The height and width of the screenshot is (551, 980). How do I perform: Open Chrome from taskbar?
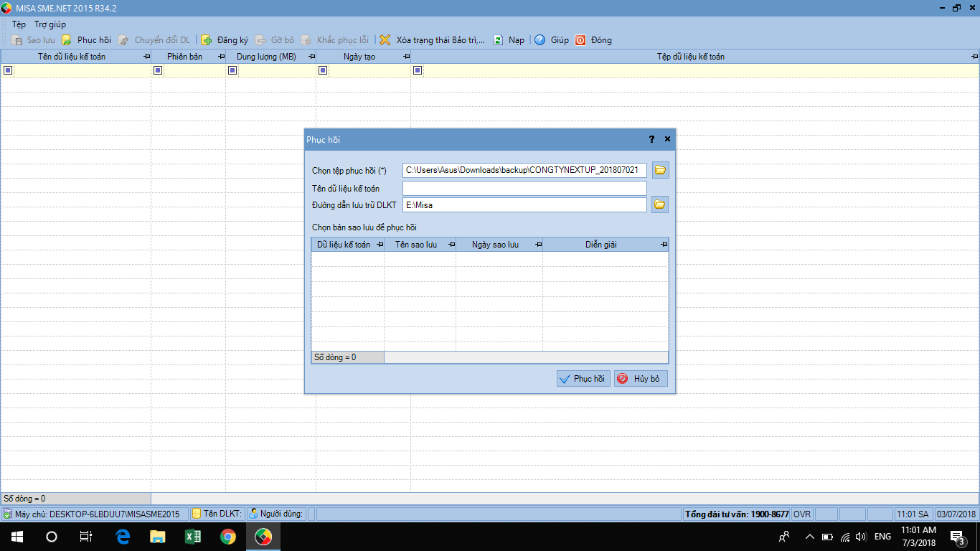click(227, 537)
